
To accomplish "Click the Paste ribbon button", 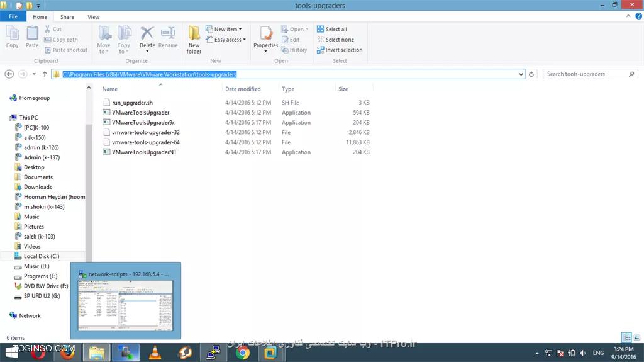I will click(32, 37).
